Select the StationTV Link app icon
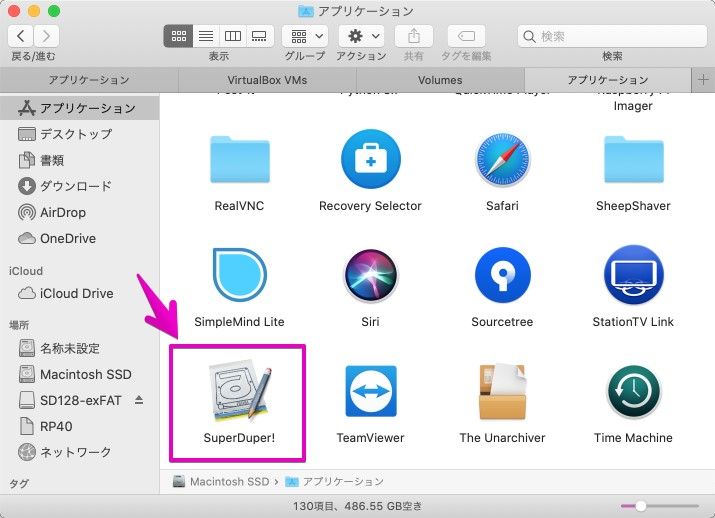715x518 pixels. click(633, 275)
